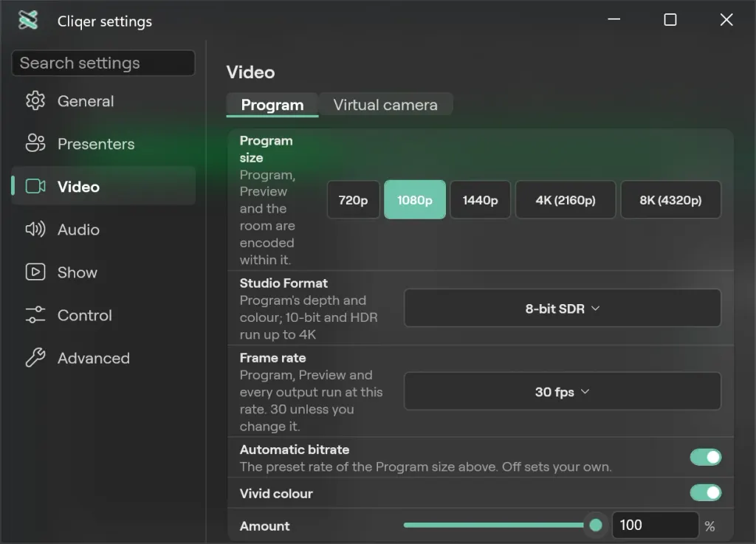Click the 'Cliqer settings' window title

click(105, 21)
